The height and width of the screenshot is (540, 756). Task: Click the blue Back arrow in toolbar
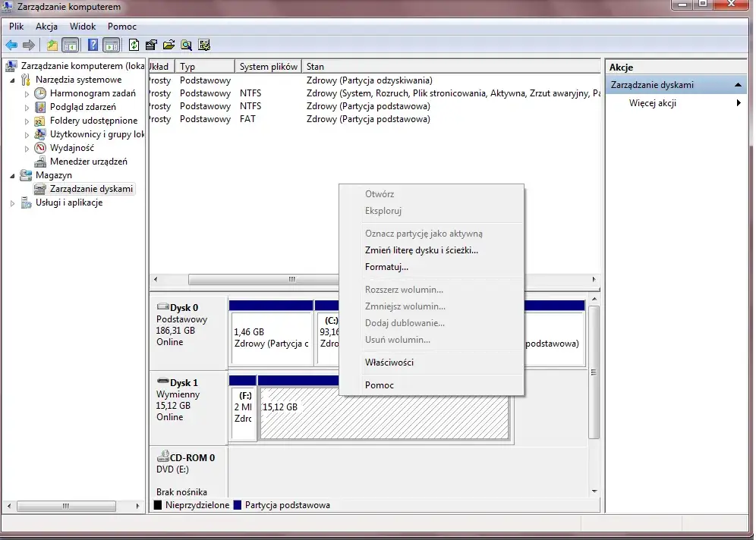pos(11,45)
